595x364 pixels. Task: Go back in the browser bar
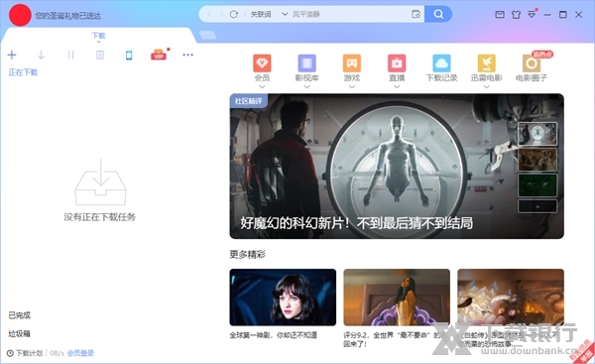[x=209, y=14]
